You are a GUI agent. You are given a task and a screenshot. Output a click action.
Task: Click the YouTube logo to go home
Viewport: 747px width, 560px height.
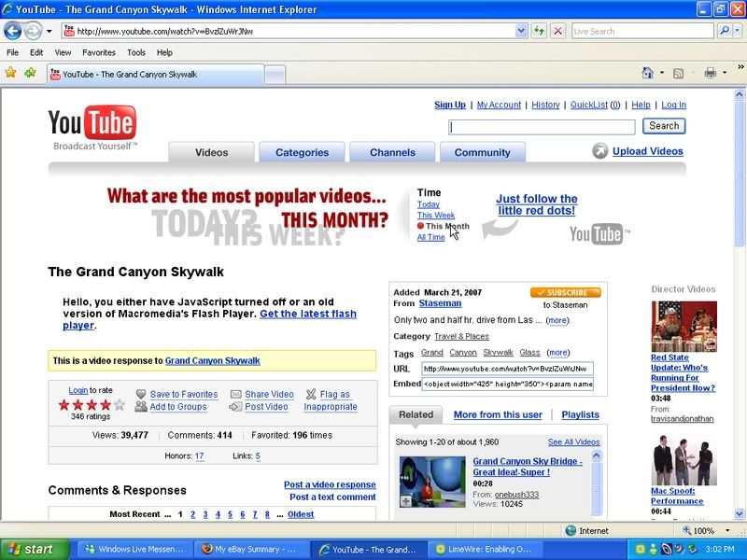pyautogui.click(x=90, y=122)
